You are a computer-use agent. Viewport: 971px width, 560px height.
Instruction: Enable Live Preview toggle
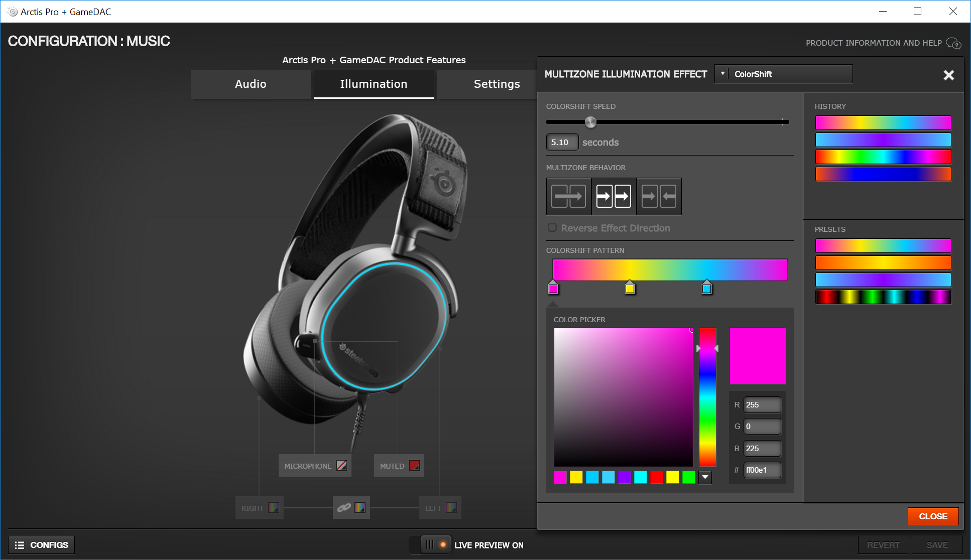point(433,544)
